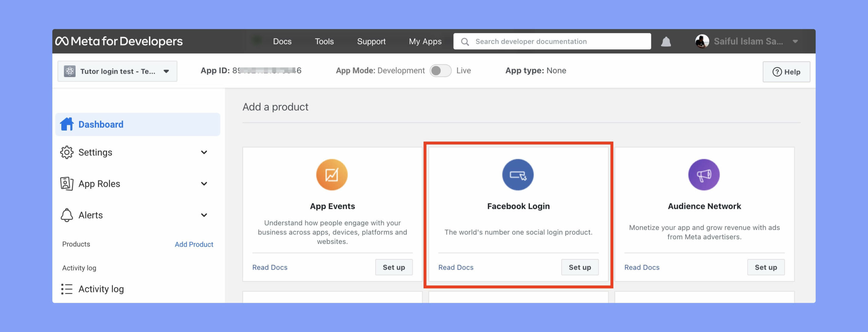Click the Add Product link
The image size is (868, 332).
pyautogui.click(x=194, y=244)
